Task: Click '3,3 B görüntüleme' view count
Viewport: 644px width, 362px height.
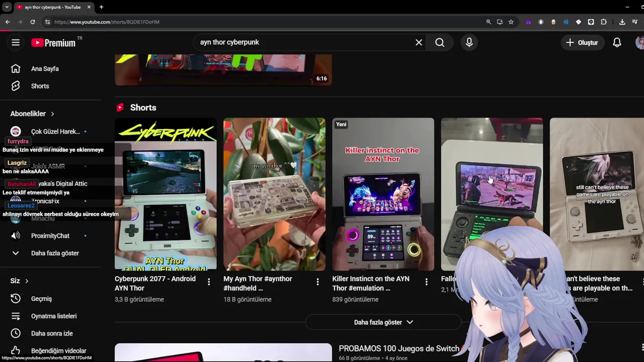Action: (x=139, y=300)
